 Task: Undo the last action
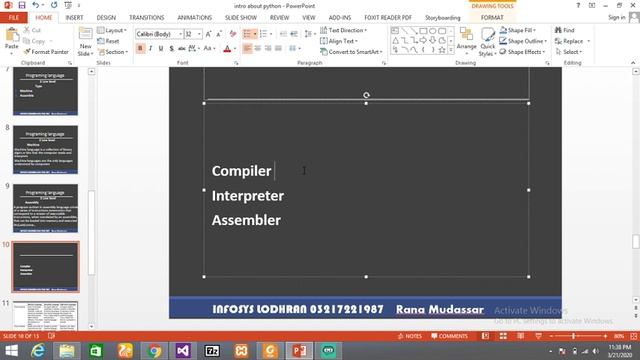36,5
